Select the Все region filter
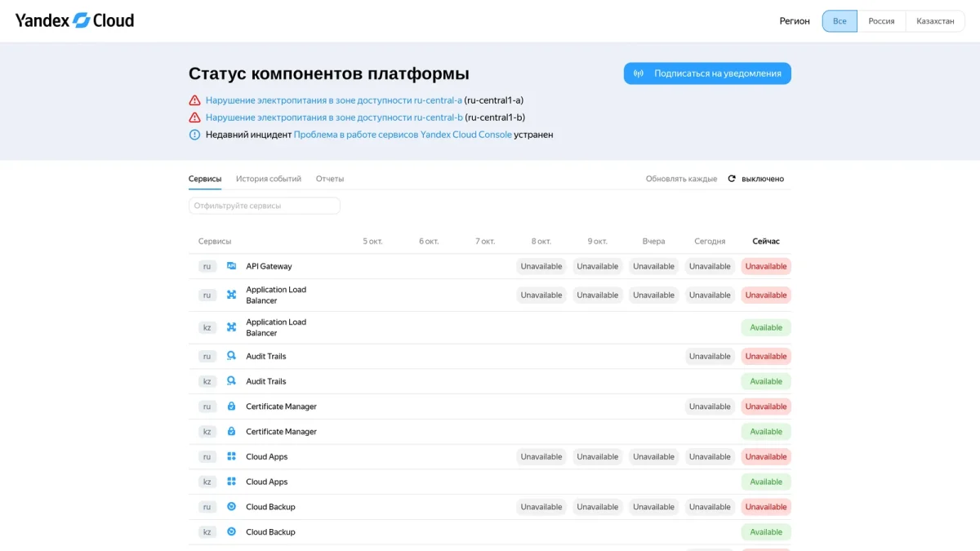The height and width of the screenshot is (551, 980). 840,21
